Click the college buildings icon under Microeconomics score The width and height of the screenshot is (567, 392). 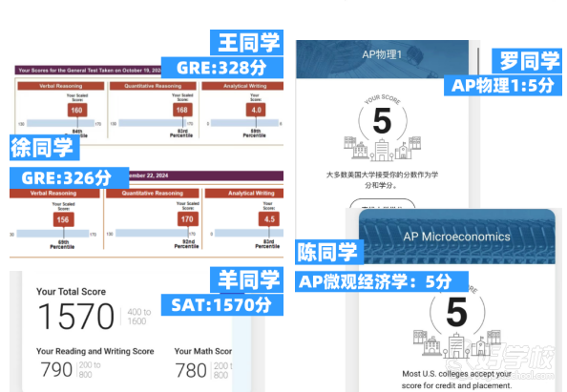[x=457, y=343]
